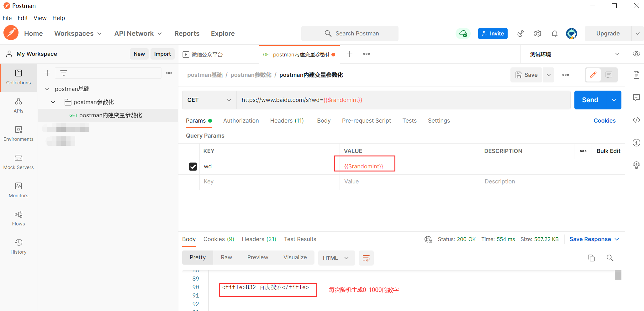Uncheck the wd query parameter checkbox
The image size is (644, 311).
pyautogui.click(x=193, y=166)
